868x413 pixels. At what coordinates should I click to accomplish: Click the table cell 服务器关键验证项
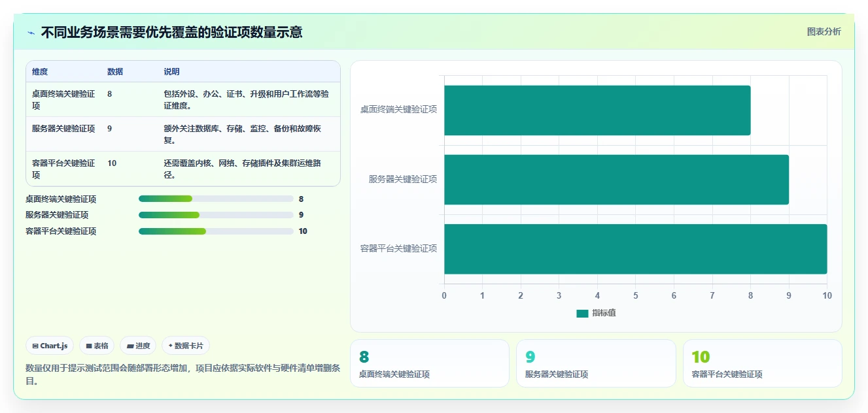point(63,129)
